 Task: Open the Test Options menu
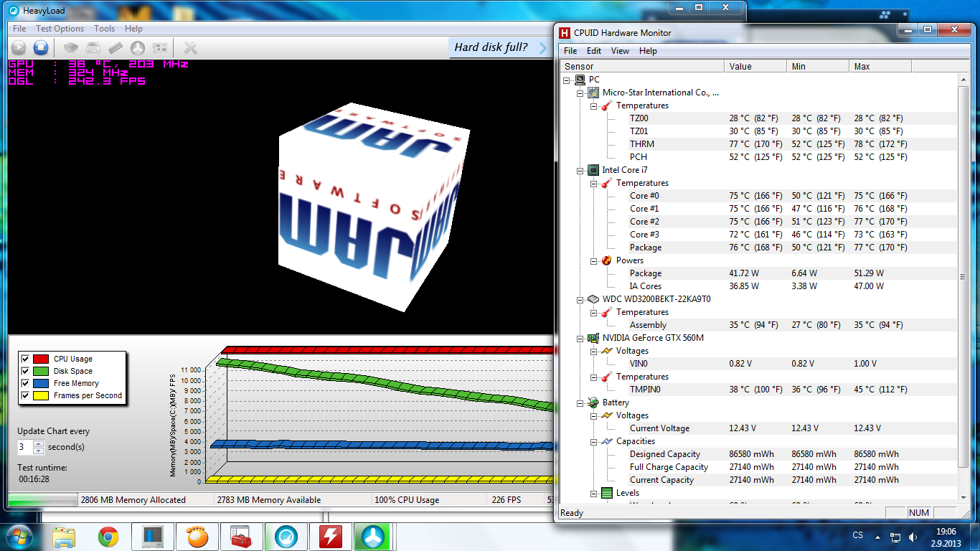60,29
